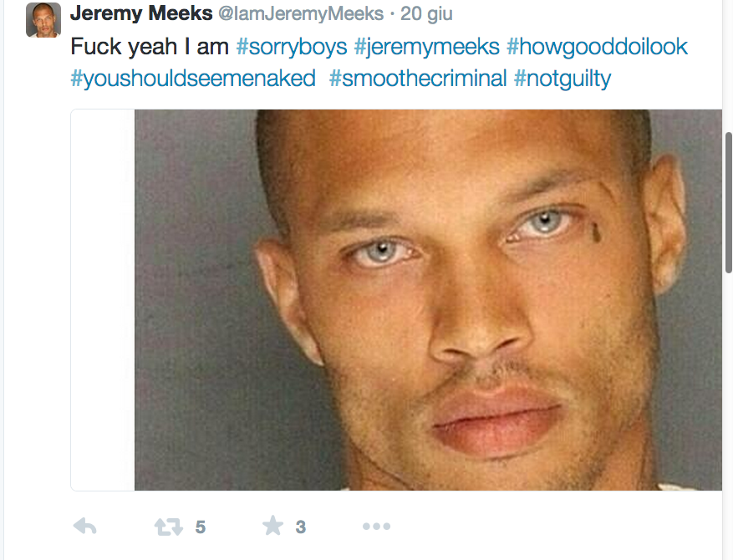Click the reply arrow icon

point(85,526)
